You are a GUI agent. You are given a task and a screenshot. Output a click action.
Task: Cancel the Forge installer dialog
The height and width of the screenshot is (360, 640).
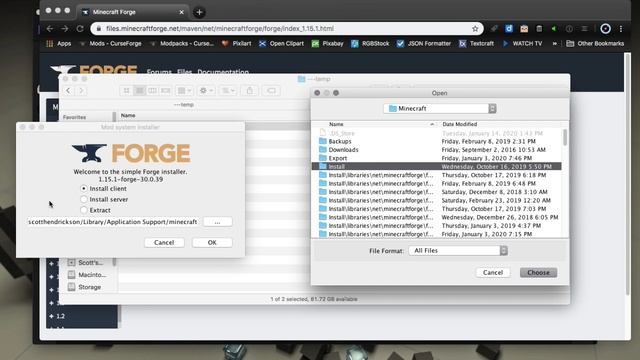(164, 242)
